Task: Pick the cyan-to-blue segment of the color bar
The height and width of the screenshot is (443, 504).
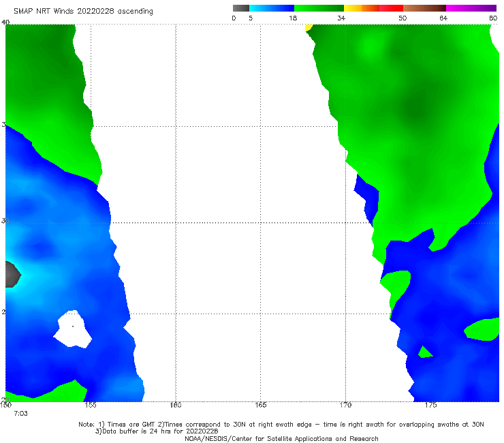Action: (272, 8)
